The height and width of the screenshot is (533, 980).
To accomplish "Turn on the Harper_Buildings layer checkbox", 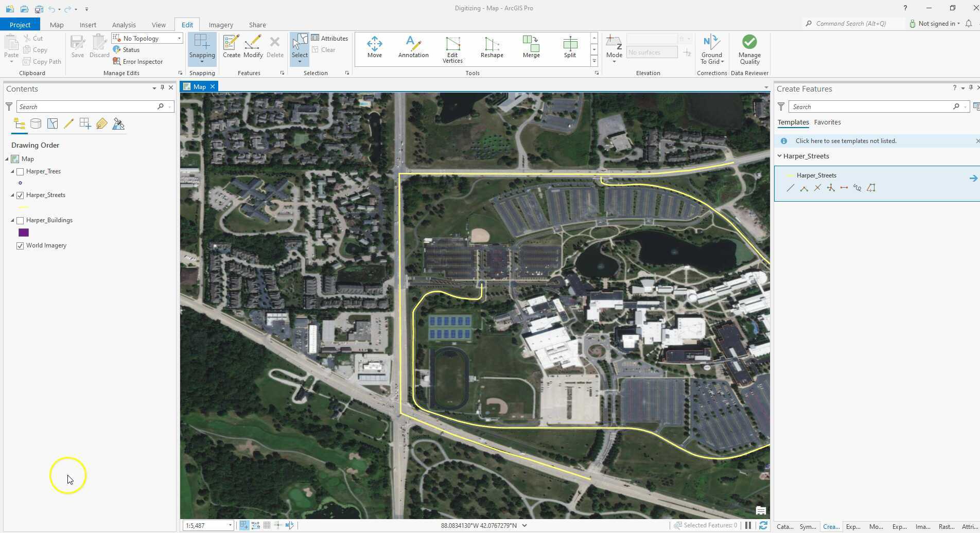I will (x=21, y=221).
